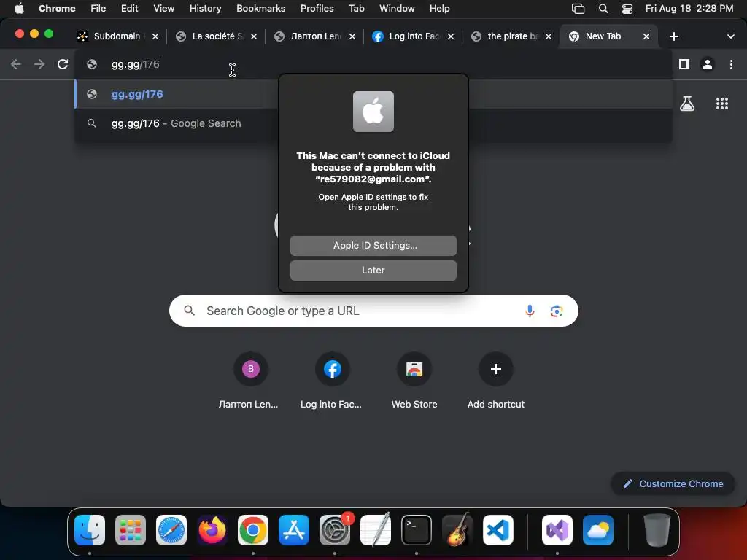
Task: Click Chrome icon in the Dock
Action: [x=253, y=530]
